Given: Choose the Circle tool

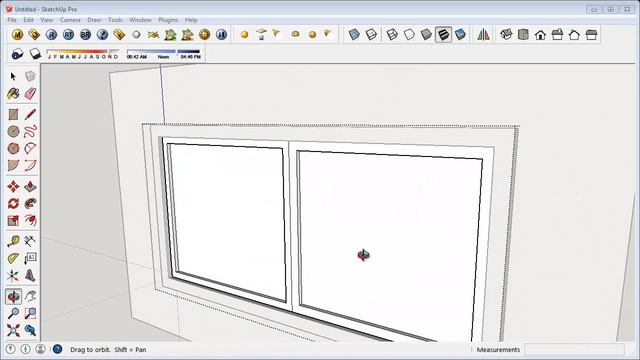Looking at the screenshot, I should tap(13, 131).
